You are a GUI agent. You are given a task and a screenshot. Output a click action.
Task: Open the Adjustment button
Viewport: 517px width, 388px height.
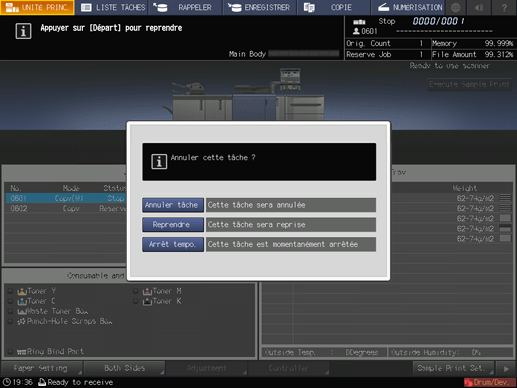pyautogui.click(x=207, y=368)
